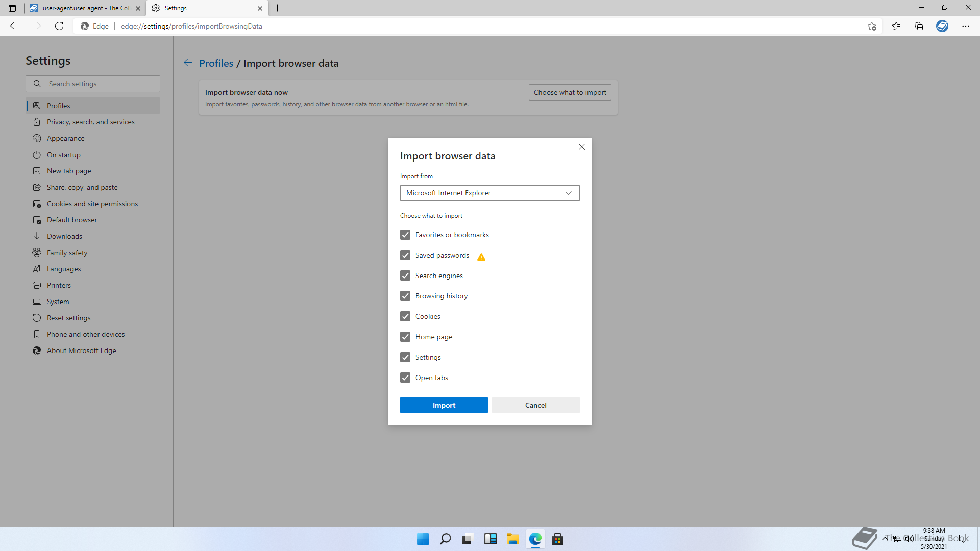Open System settings

(x=93, y=302)
